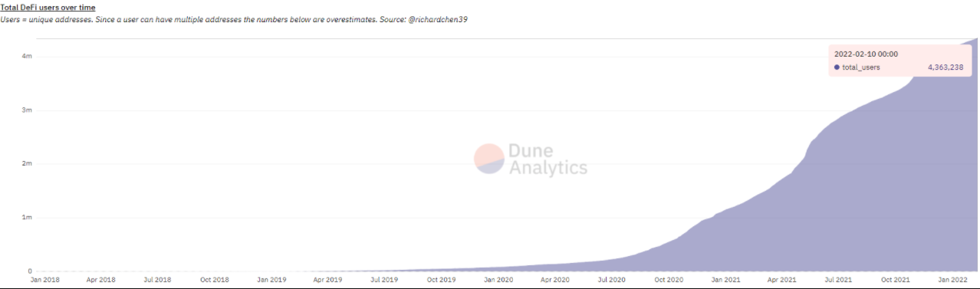This screenshot has height=289, width=980.
Task: Click the purple total_users legend dot in tooltip
Action: (x=837, y=67)
